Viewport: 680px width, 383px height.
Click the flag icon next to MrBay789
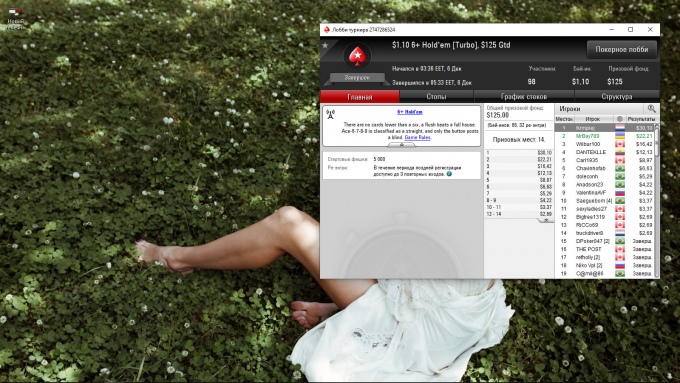(620, 136)
